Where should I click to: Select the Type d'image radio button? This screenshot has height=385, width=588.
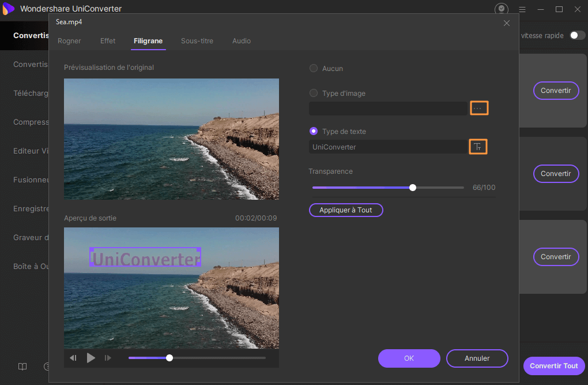coord(314,94)
